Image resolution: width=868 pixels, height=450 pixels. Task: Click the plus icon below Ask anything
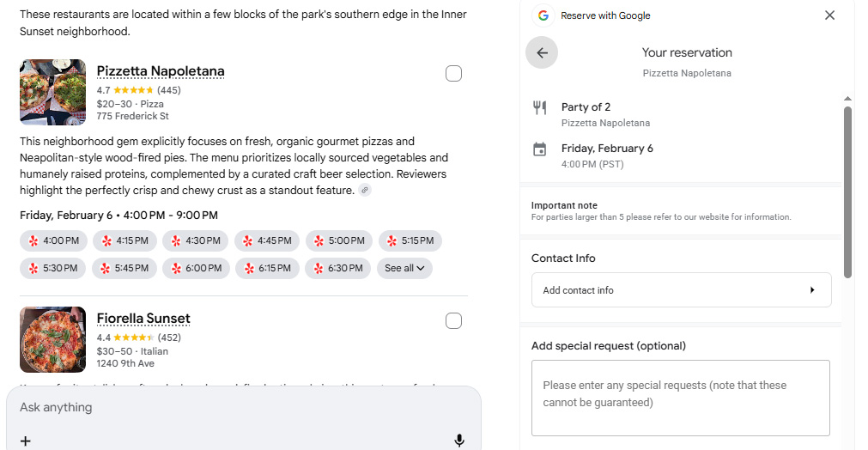click(x=26, y=441)
